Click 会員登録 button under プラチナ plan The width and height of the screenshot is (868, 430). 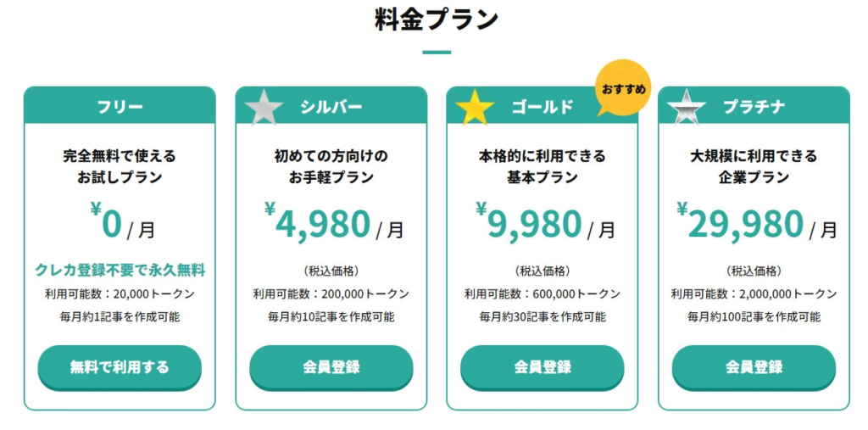754,368
